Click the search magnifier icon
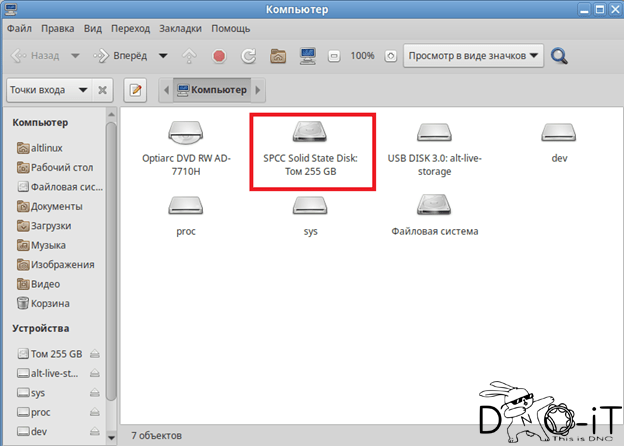624x446 pixels. pos(560,56)
